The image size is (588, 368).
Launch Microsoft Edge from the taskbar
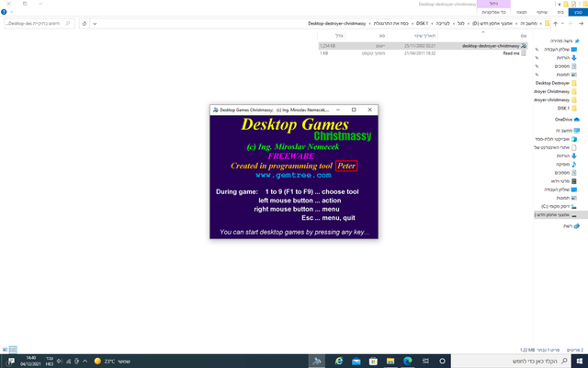pos(408,361)
